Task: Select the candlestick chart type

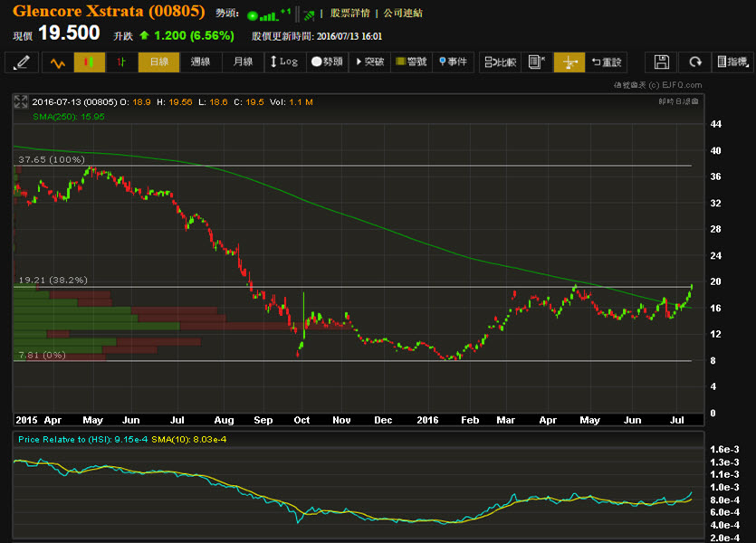Action: [x=90, y=62]
